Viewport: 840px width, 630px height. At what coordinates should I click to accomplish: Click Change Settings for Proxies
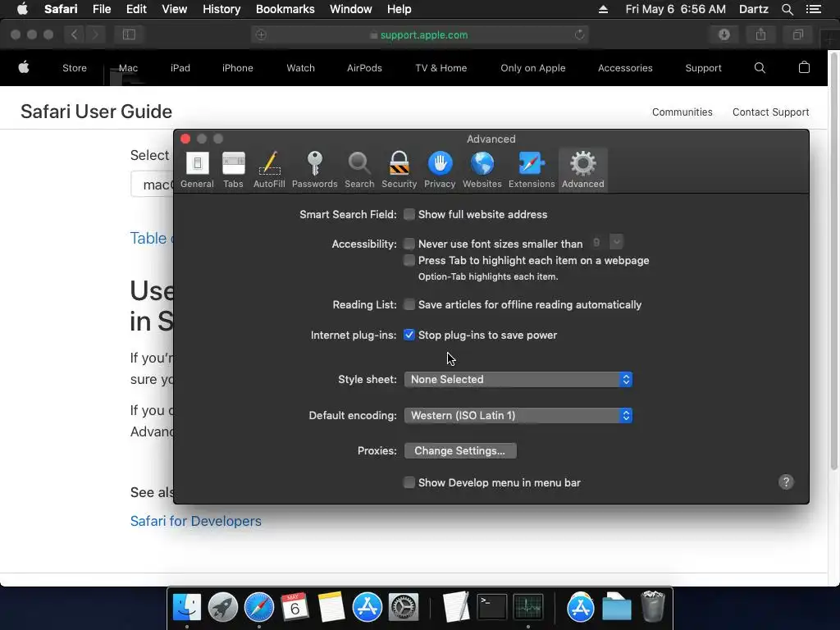460,450
